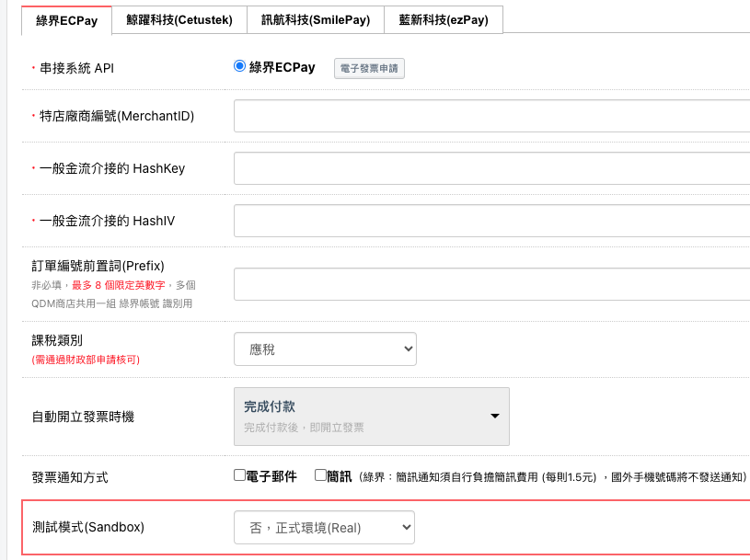Viewport: 750px width, 560px height.
Task: Focus the MerchantID input field
Action: pos(491,116)
